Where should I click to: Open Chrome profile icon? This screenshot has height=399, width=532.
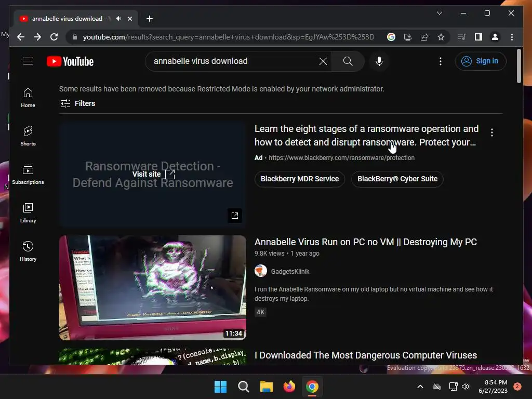click(x=495, y=37)
